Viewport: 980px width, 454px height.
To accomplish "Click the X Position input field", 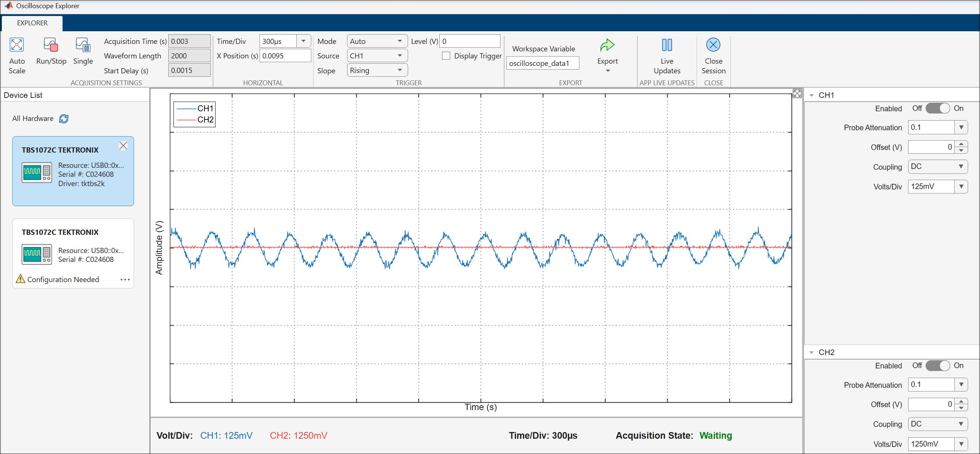I will click(285, 56).
